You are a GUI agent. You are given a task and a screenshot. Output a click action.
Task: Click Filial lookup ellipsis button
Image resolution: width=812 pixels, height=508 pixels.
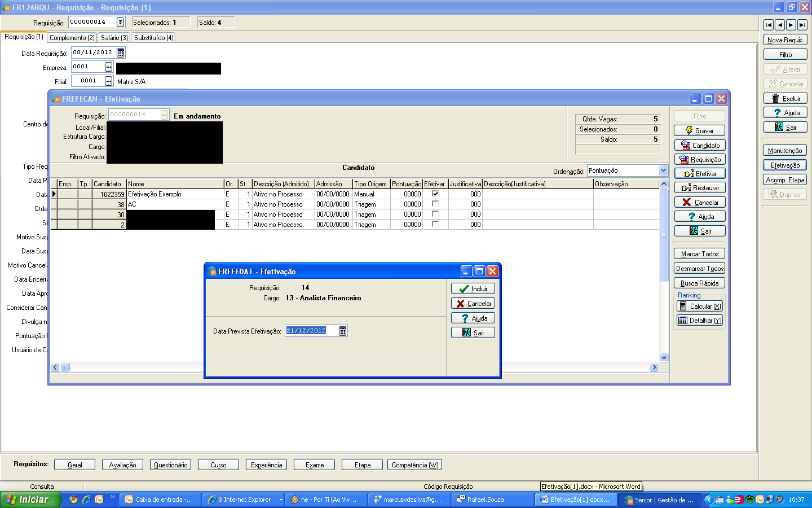pos(109,81)
